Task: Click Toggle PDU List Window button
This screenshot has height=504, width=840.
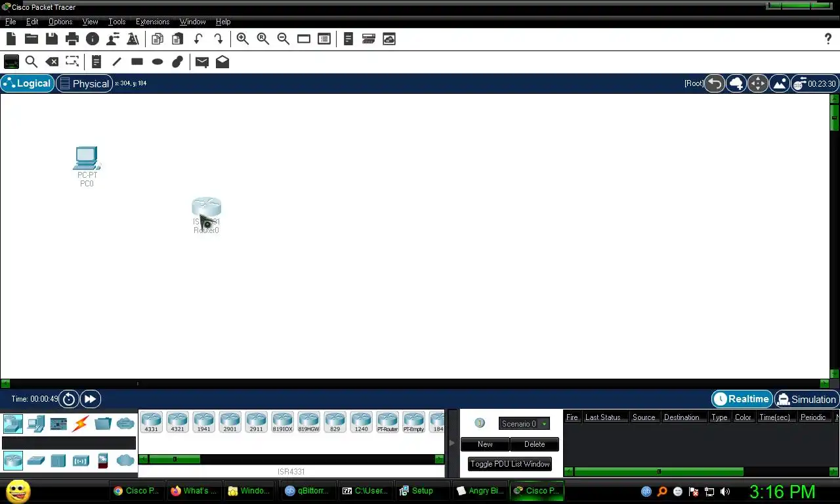Action: [x=510, y=464]
